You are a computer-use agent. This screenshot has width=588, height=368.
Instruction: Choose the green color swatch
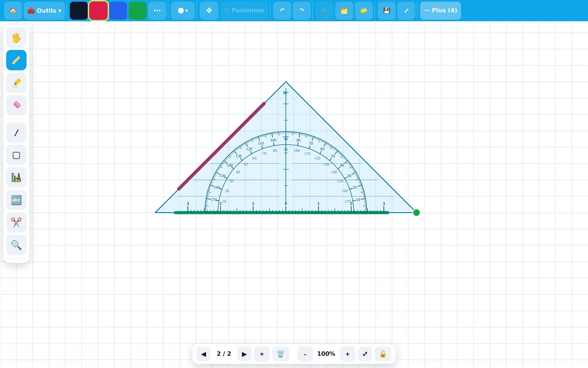pos(138,11)
